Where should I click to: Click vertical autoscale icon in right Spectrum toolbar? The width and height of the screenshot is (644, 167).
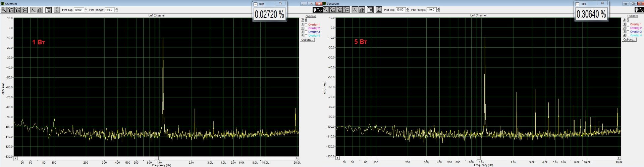pos(379,10)
